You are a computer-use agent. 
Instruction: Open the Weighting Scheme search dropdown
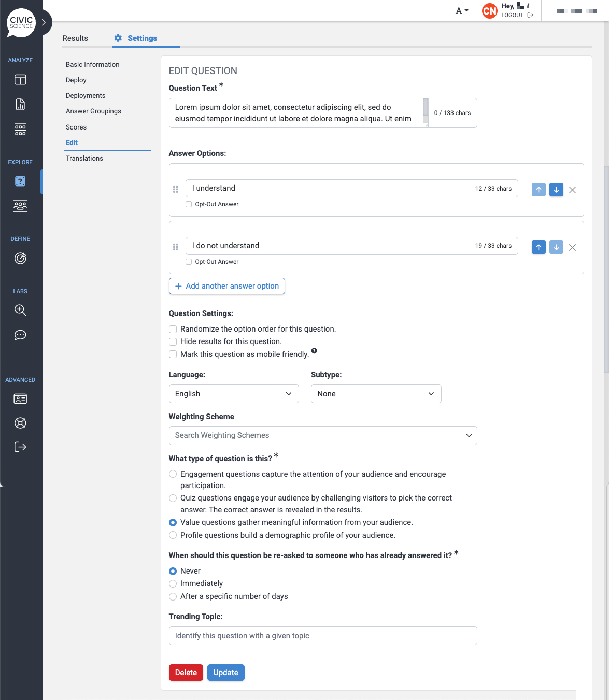(323, 436)
